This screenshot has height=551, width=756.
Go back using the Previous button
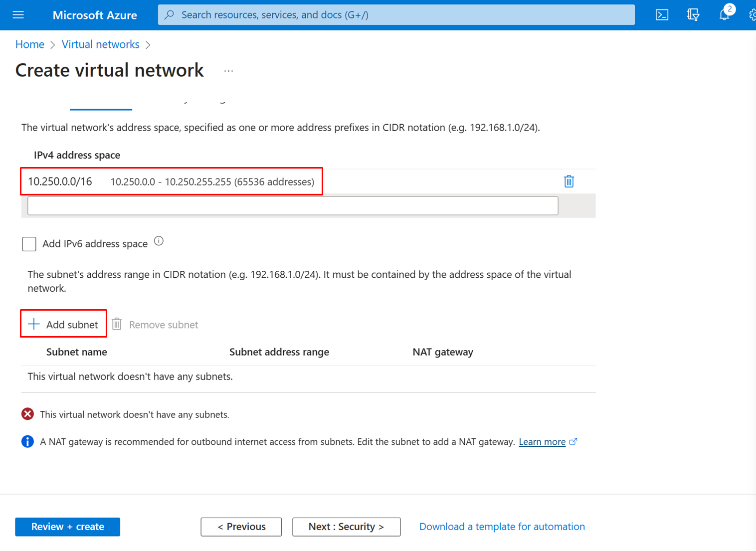tap(241, 527)
